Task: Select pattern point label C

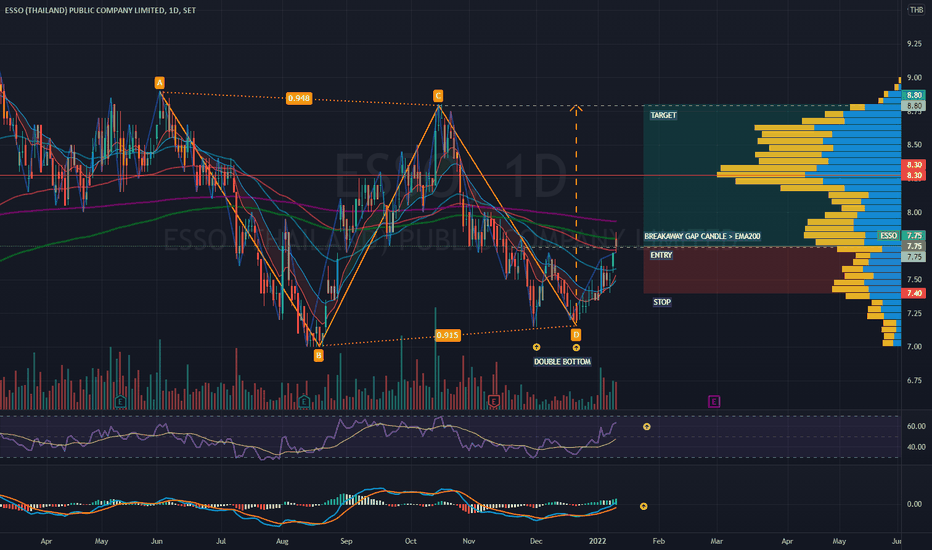Action: point(437,96)
